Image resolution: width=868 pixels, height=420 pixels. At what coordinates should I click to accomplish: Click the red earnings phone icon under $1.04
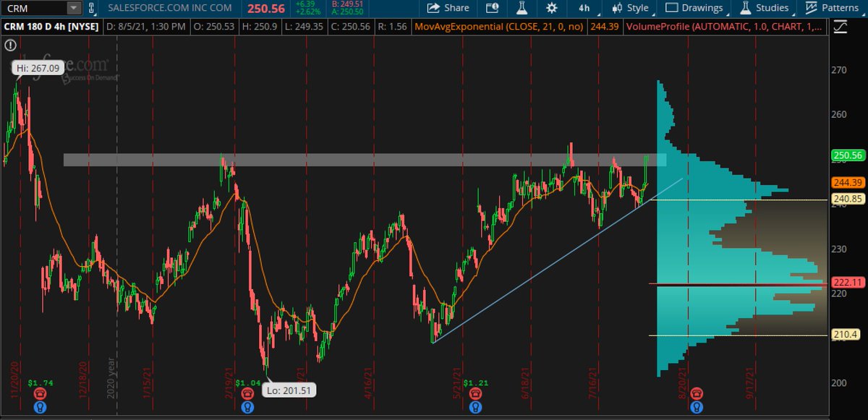(x=247, y=393)
